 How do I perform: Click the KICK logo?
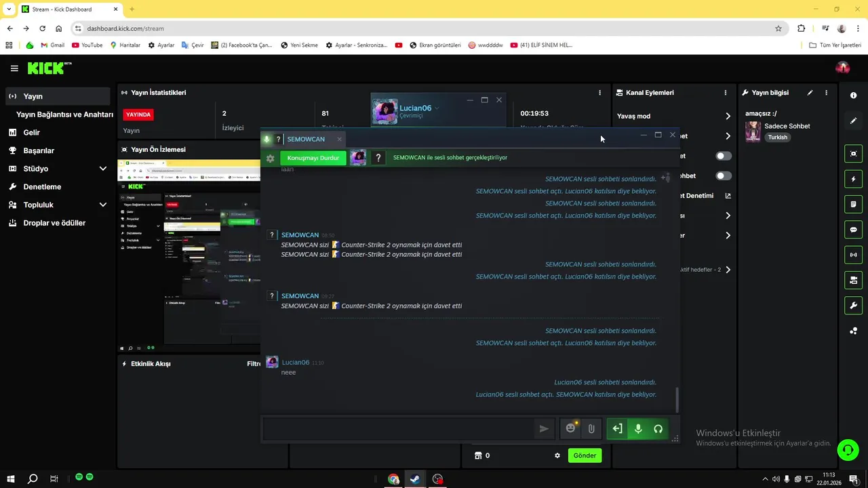pyautogui.click(x=49, y=68)
